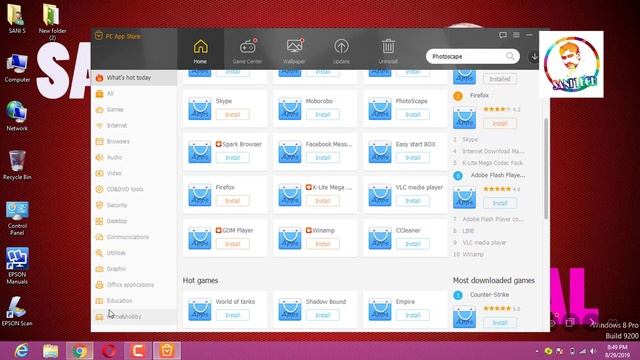Install K-Lite Mega codec pack
640x360 pixels.
tap(322, 201)
